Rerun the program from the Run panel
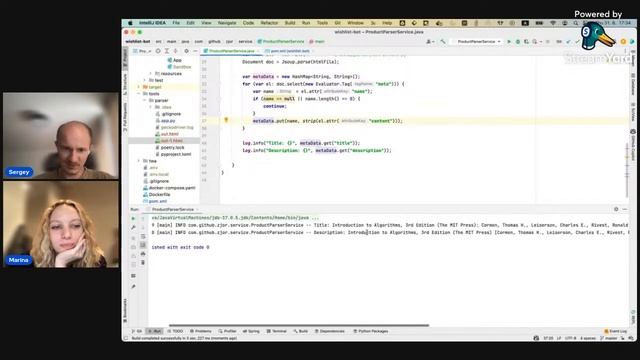Screen dimensions: 640x360 point(133,218)
